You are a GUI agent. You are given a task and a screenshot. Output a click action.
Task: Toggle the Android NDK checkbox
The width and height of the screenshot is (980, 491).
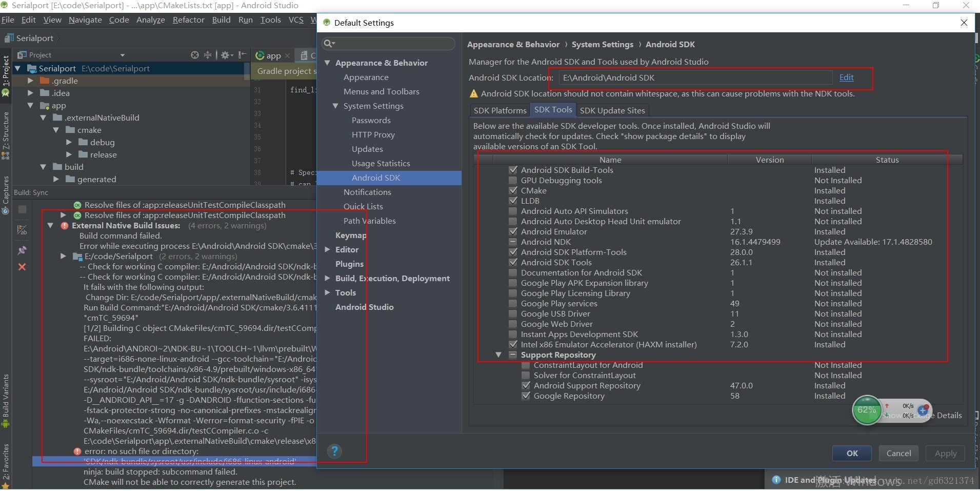tap(513, 242)
